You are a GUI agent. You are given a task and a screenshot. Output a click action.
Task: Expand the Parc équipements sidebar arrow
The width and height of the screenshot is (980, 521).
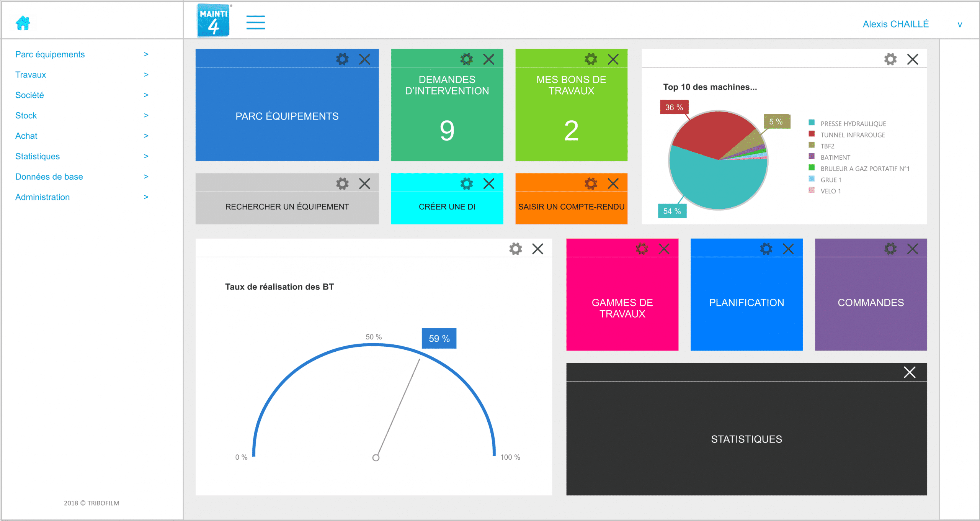click(146, 54)
